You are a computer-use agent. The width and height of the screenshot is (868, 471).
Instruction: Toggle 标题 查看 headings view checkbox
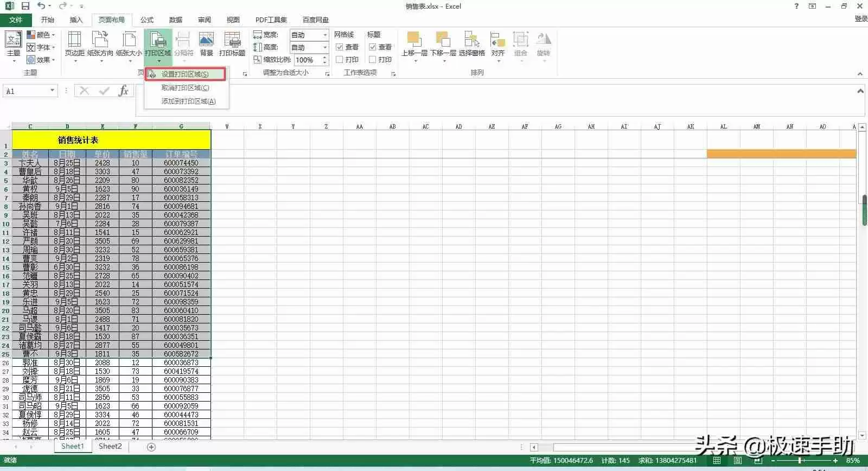coord(373,47)
